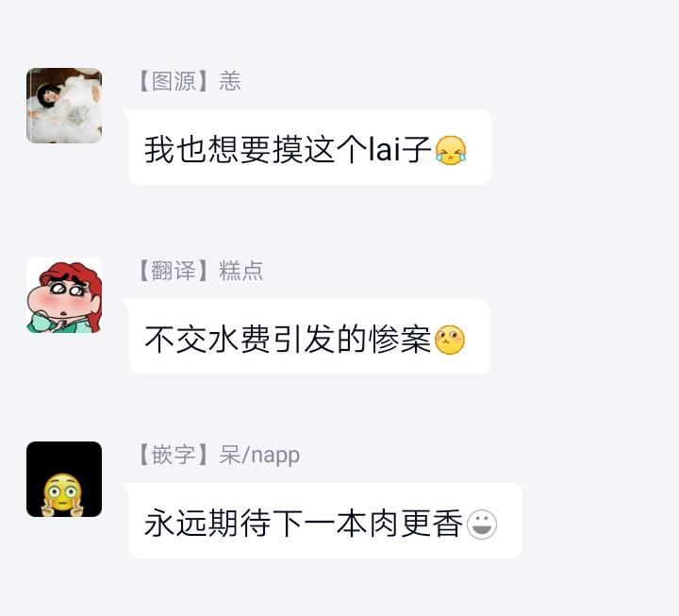Screen dimensions: 679x616
Task: Click the 【图源】 role tag
Action: (x=174, y=81)
